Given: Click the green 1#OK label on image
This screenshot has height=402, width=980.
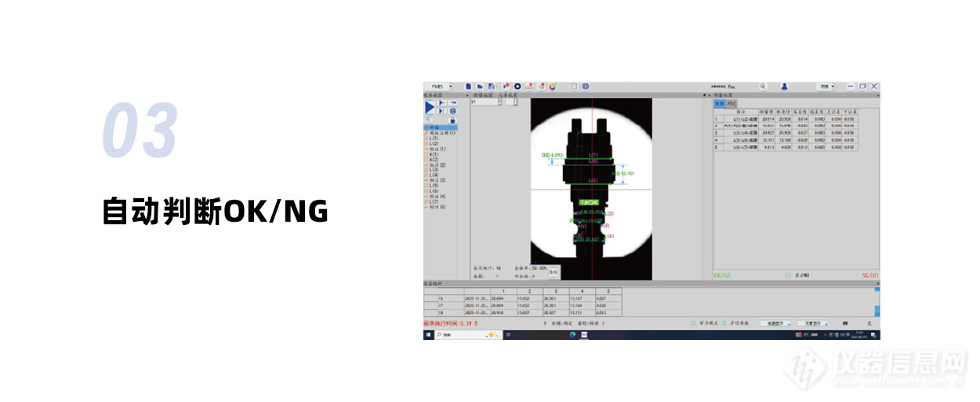Looking at the screenshot, I should (x=589, y=202).
